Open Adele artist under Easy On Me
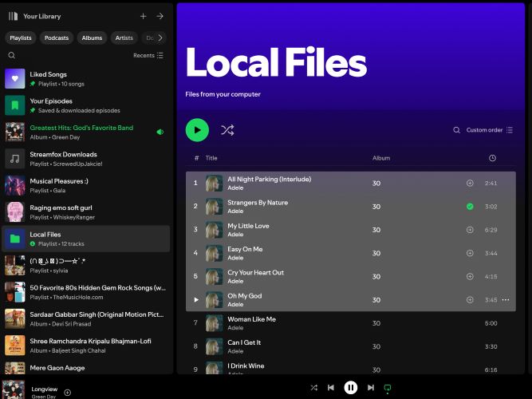This screenshot has width=532, height=399. pyautogui.click(x=235, y=258)
